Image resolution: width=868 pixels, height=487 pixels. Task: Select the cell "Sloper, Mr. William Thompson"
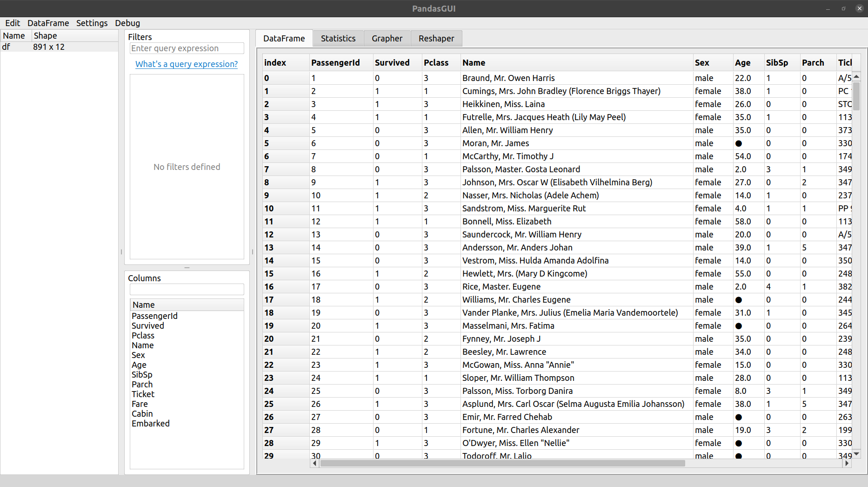point(577,378)
